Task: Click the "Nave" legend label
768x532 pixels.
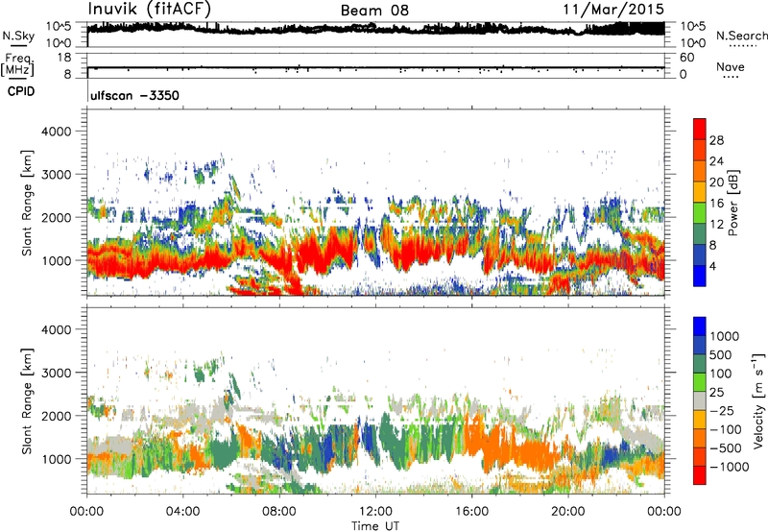Action: tap(730, 66)
